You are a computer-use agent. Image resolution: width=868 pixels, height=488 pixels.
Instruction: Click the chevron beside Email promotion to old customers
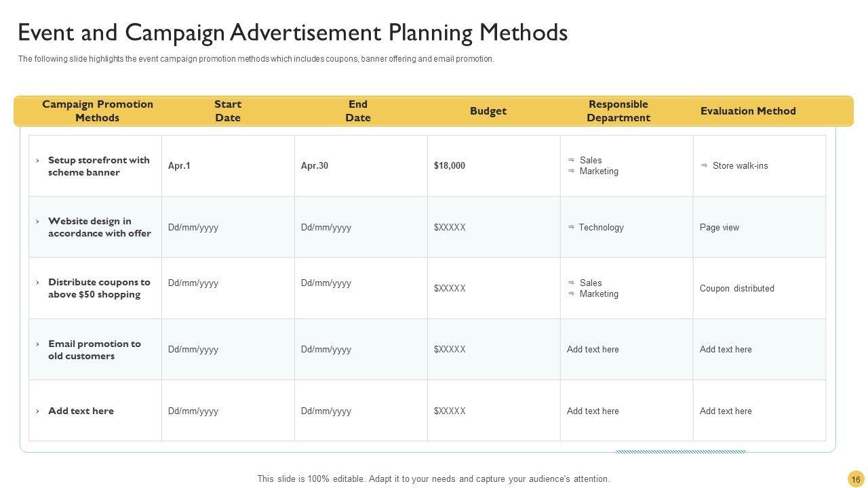point(37,344)
